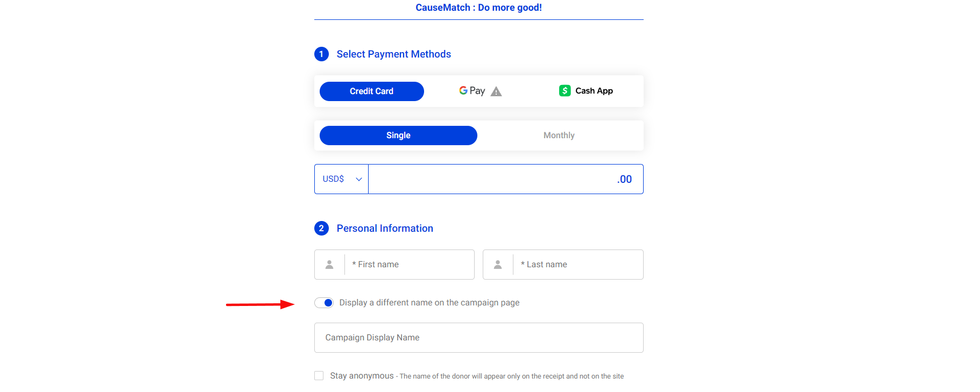
Task: Open the USD$ currency dropdown
Action: [341, 179]
